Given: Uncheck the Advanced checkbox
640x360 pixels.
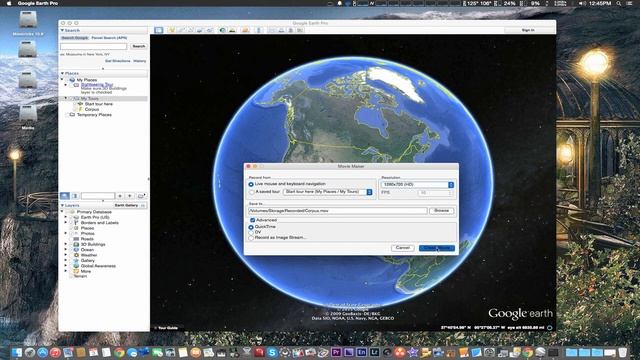Looking at the screenshot, I should (x=252, y=220).
